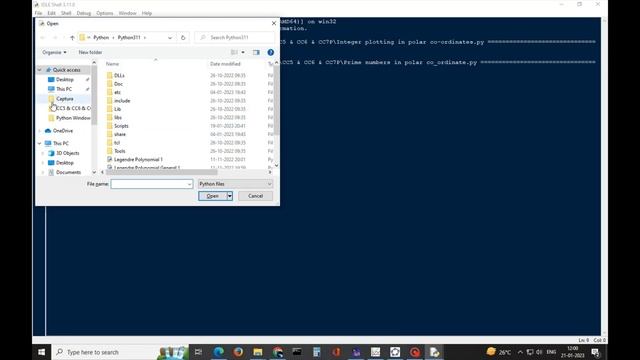Open File name history dropdown
This screenshot has width=640, height=360.
[x=189, y=184]
